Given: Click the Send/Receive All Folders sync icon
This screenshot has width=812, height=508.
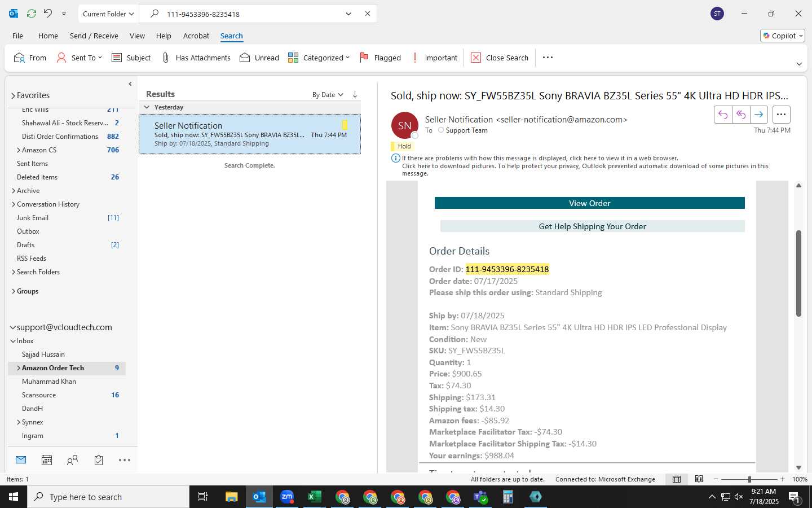Looking at the screenshot, I should click(32, 14).
